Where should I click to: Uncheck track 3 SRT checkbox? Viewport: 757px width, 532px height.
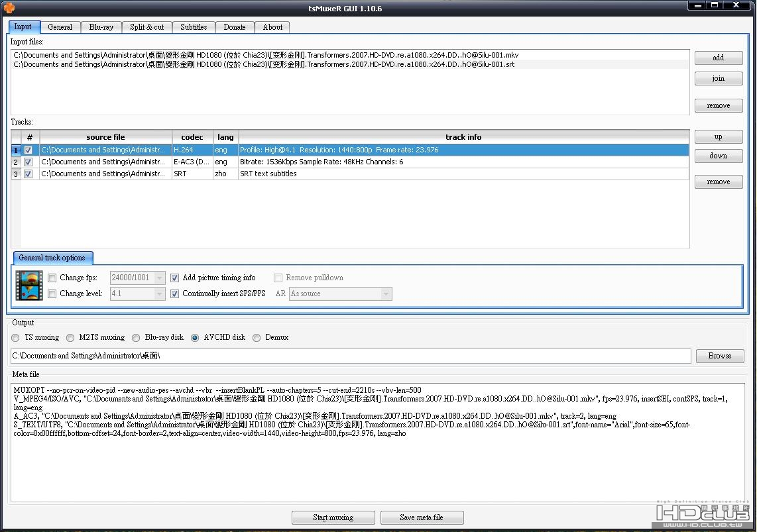point(29,174)
